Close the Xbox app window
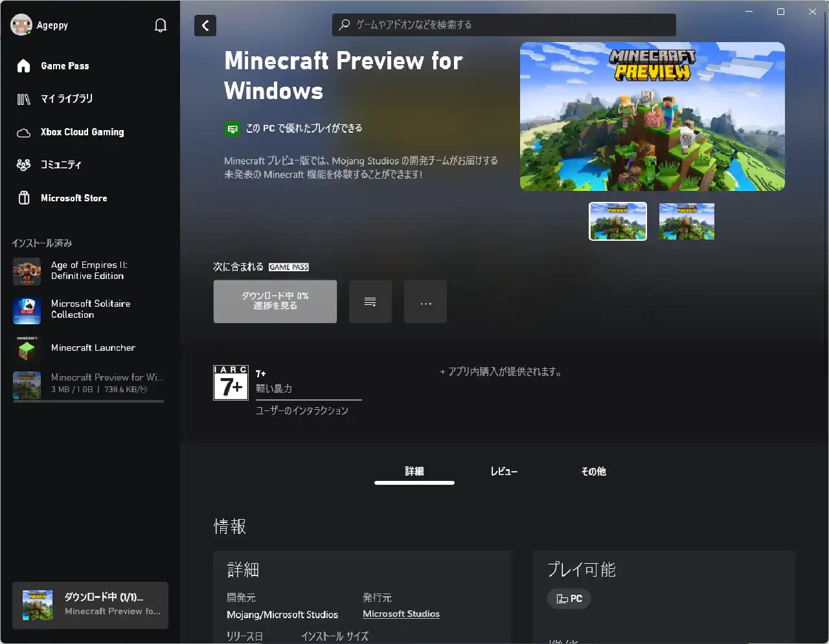829x644 pixels. pyautogui.click(x=812, y=12)
